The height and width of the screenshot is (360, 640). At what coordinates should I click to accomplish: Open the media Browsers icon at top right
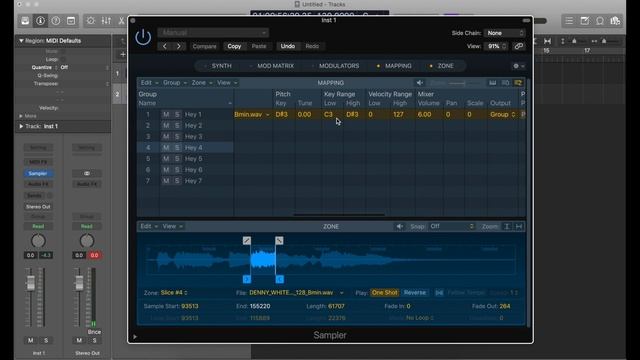pyautogui.click(x=615, y=21)
